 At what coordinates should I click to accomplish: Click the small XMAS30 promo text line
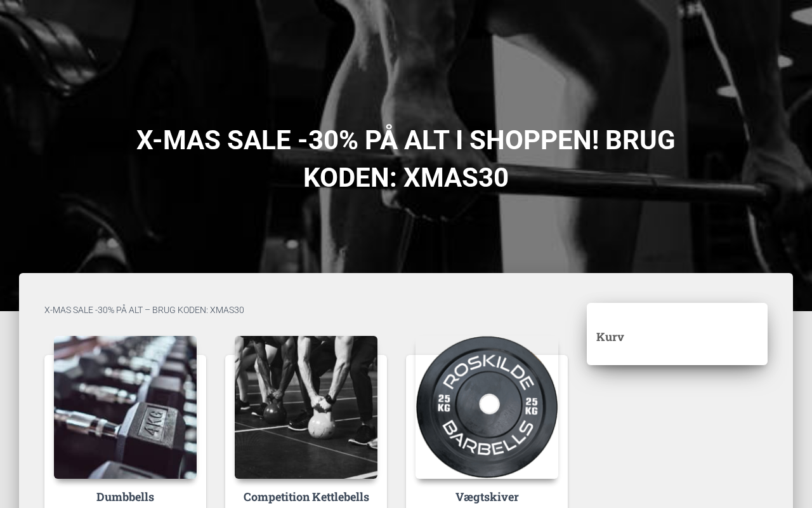144,310
